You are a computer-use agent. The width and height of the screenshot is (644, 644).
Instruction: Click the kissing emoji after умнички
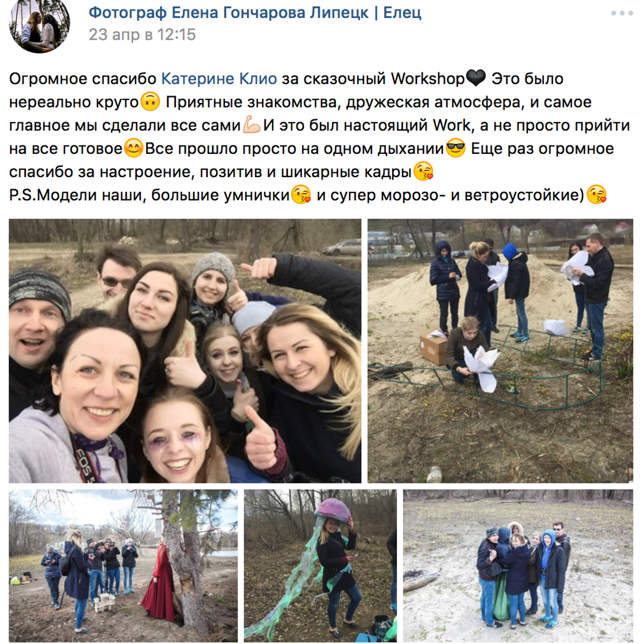coord(301,195)
